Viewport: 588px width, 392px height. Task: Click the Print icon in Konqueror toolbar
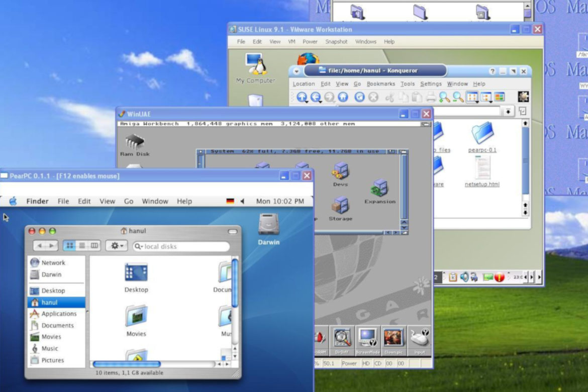pos(431,97)
